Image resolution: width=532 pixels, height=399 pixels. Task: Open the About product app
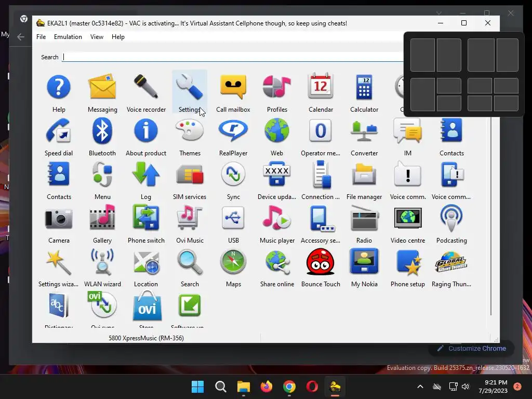[x=146, y=131]
